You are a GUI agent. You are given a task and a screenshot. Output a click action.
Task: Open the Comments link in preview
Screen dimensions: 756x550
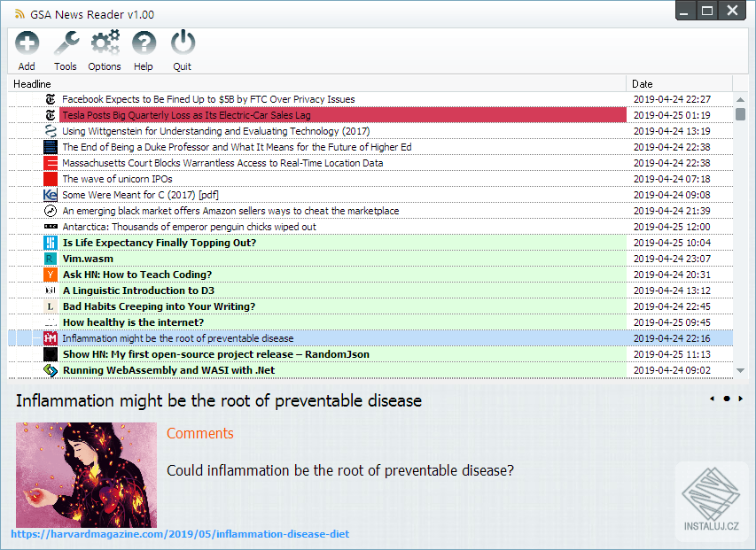click(x=200, y=433)
